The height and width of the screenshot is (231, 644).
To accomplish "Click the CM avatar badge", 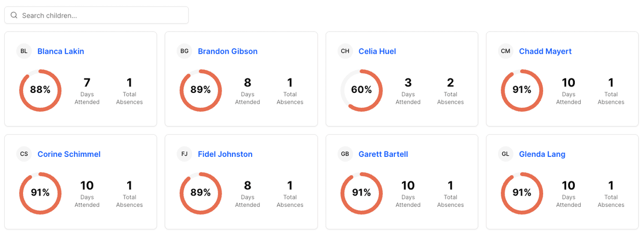I will click(506, 52).
